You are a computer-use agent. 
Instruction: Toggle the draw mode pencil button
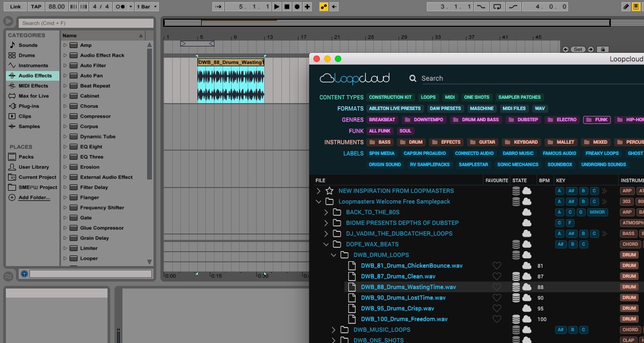coord(626,6)
